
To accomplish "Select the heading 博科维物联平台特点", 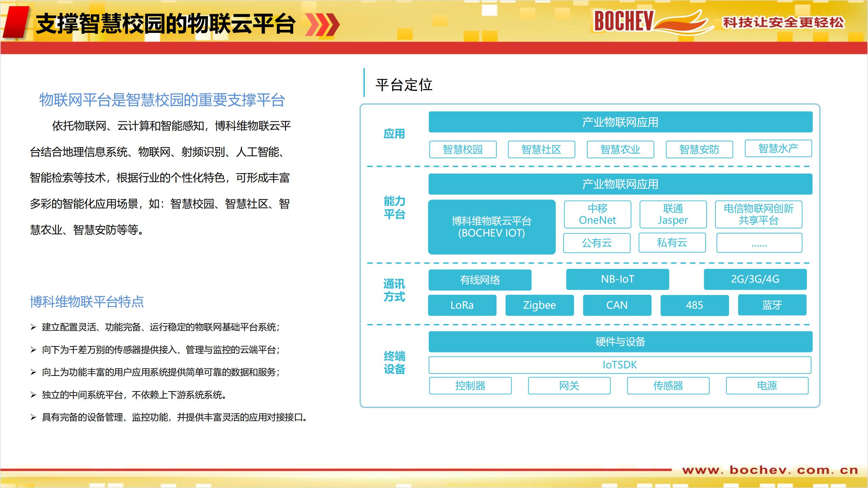I will pos(87,302).
